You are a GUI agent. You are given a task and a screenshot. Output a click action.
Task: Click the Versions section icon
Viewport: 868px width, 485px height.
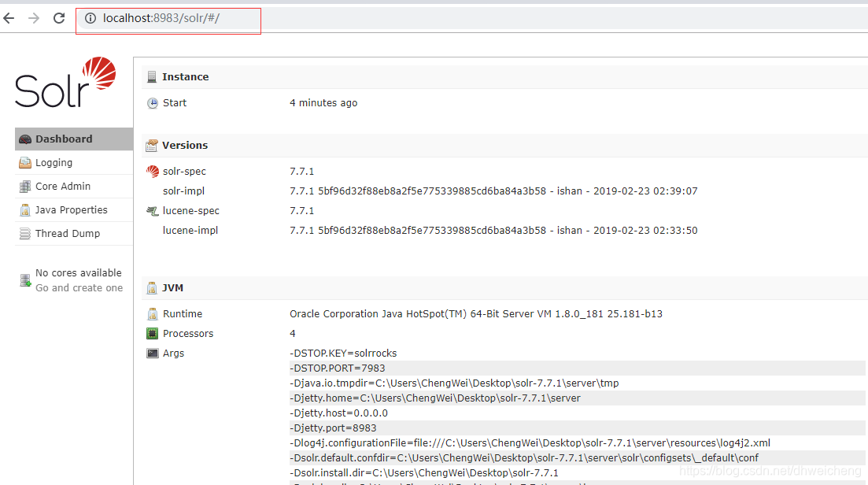pos(152,146)
